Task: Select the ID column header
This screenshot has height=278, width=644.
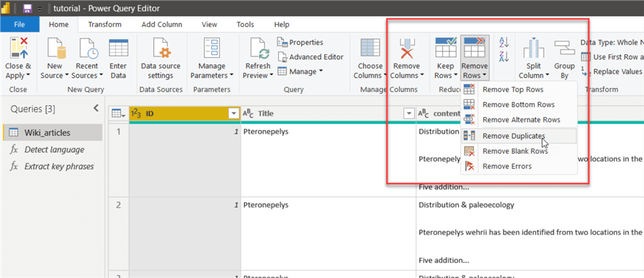Action: (x=185, y=114)
